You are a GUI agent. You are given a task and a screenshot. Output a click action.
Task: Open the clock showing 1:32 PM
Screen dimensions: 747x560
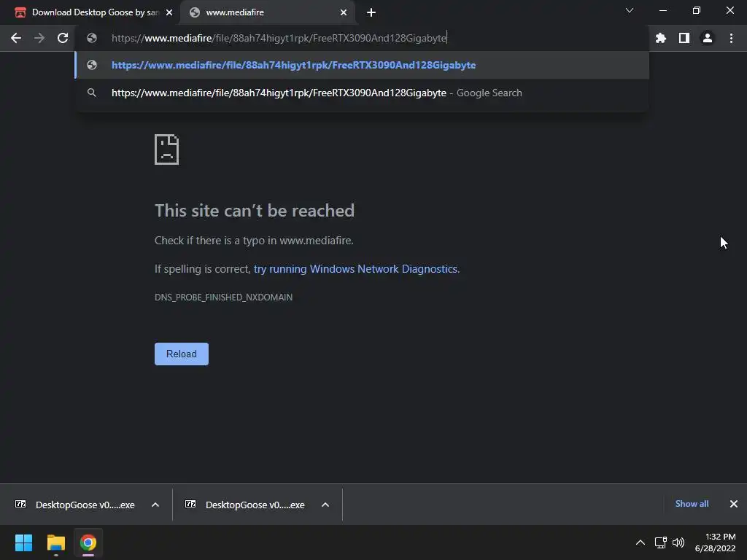(715, 542)
